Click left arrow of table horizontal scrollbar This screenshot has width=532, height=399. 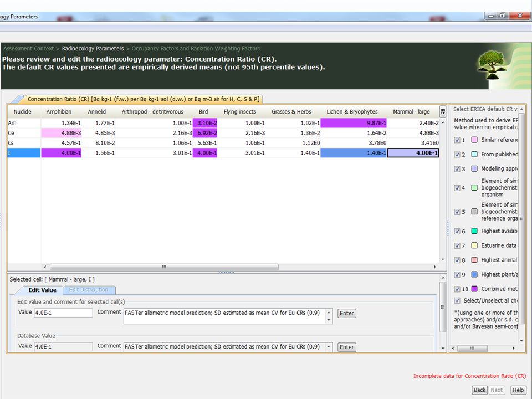click(x=45, y=267)
